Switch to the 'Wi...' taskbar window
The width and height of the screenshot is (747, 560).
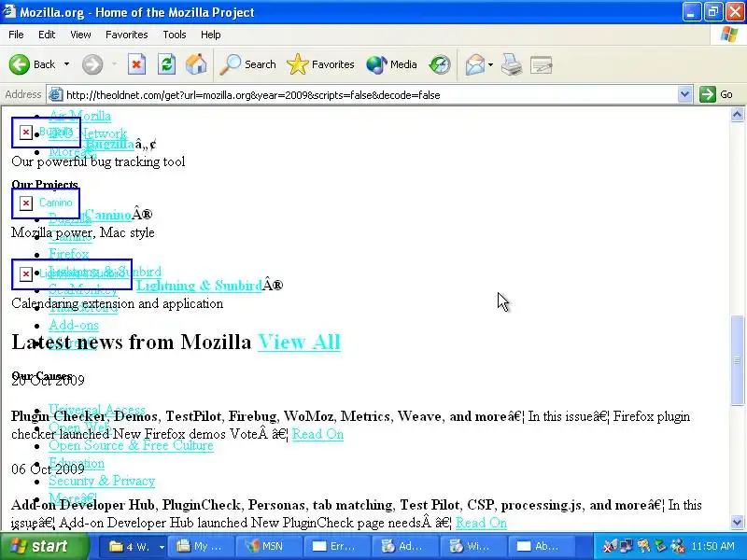tap(473, 546)
